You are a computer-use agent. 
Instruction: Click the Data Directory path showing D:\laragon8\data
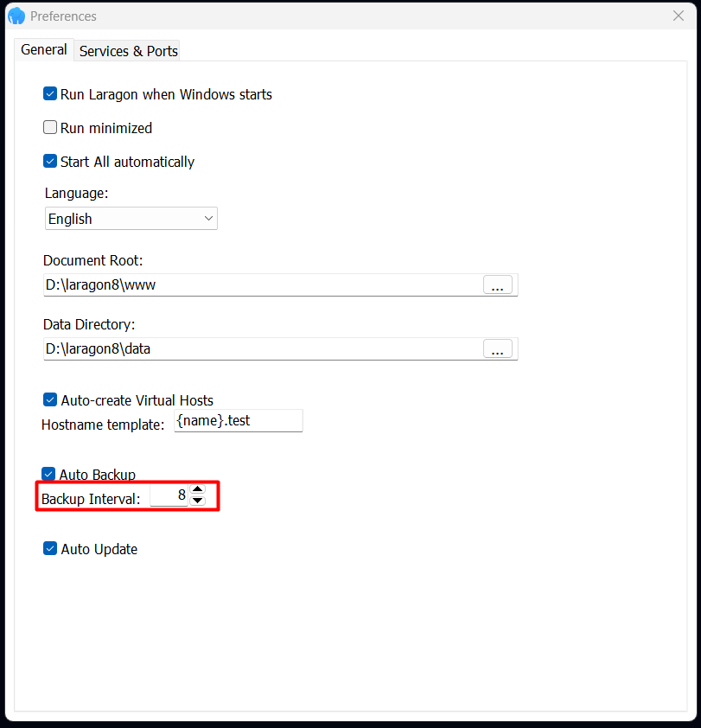pos(259,349)
